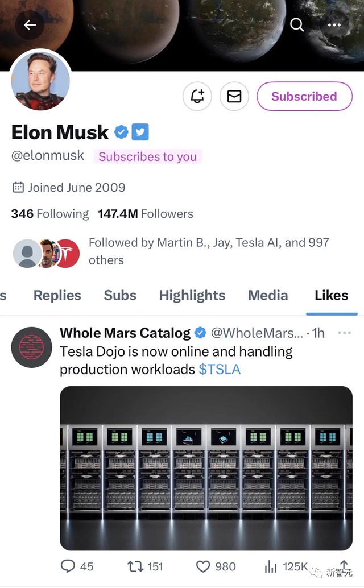Switch to the Media tab
Viewport: 364px width, 588px height.
268,295
